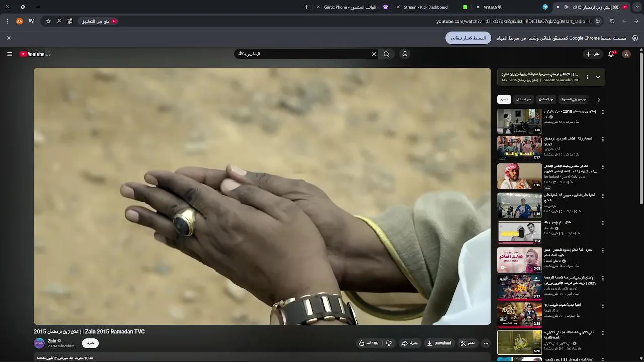Open options for the 3:17 2025 trailer video

coord(603,278)
